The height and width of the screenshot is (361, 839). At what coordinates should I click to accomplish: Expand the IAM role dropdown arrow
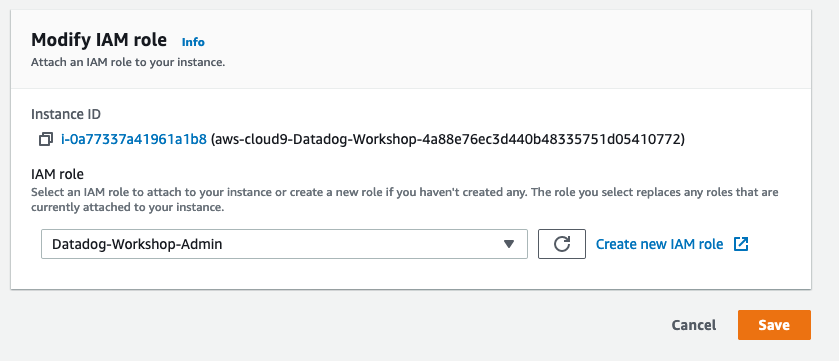point(509,244)
